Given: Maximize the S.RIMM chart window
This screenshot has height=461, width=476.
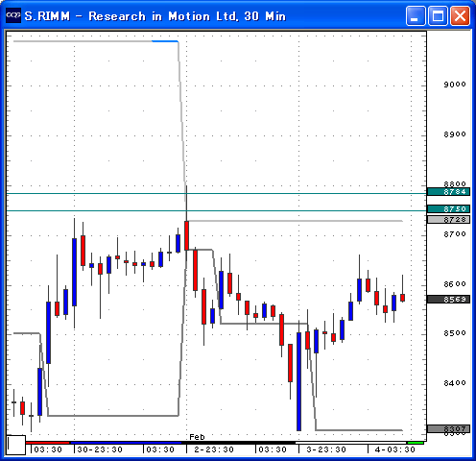Looking at the screenshot, I should 438,15.
